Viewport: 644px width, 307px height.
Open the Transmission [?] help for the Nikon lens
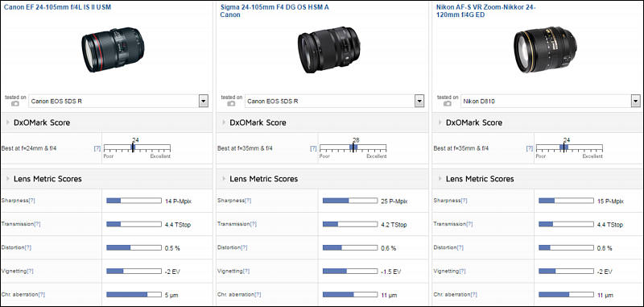[x=469, y=224]
